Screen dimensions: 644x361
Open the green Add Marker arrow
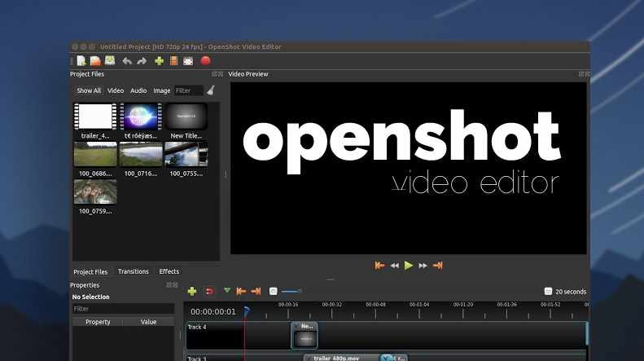point(227,290)
